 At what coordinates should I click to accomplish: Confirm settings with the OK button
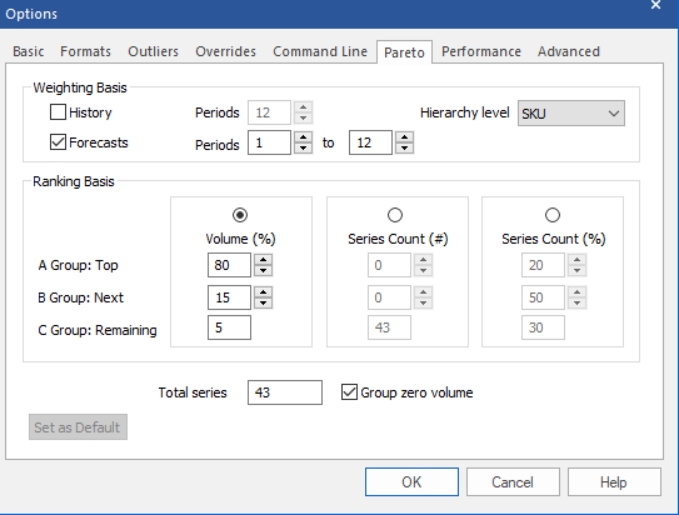[411, 482]
